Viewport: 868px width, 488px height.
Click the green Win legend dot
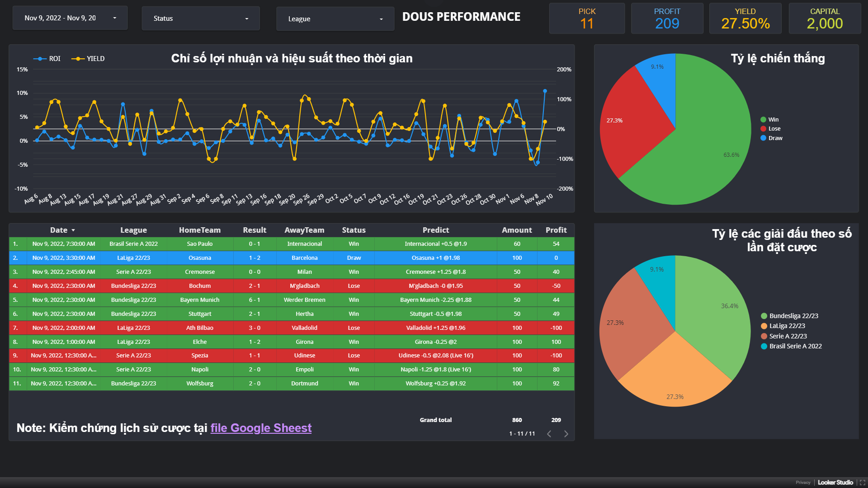763,120
